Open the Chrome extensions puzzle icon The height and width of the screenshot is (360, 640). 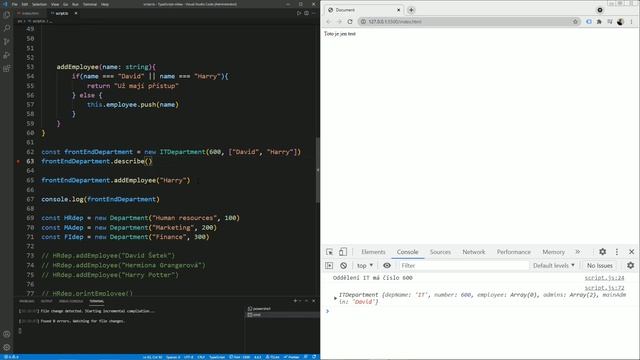click(599, 22)
